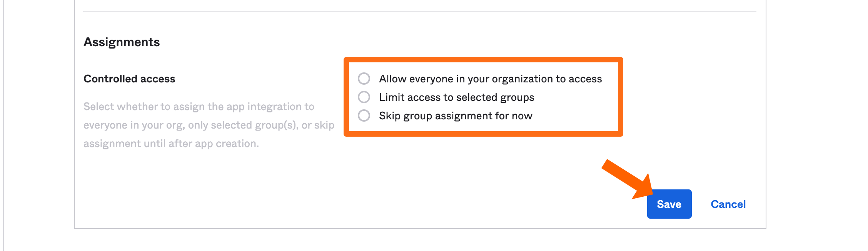Screen dimensions: 868x251
Task: Choose the Limit access to selected groups radio
Action: click(x=364, y=97)
